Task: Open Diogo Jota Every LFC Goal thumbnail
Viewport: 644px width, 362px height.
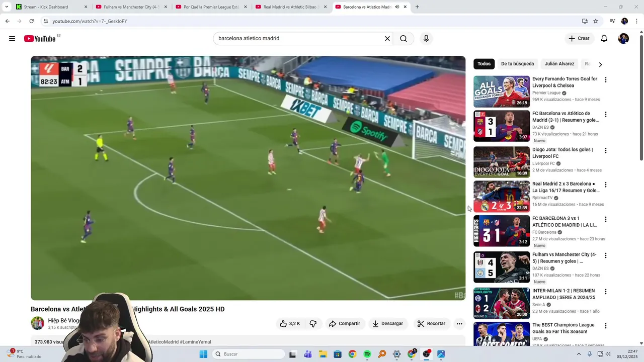Action: pos(502,162)
